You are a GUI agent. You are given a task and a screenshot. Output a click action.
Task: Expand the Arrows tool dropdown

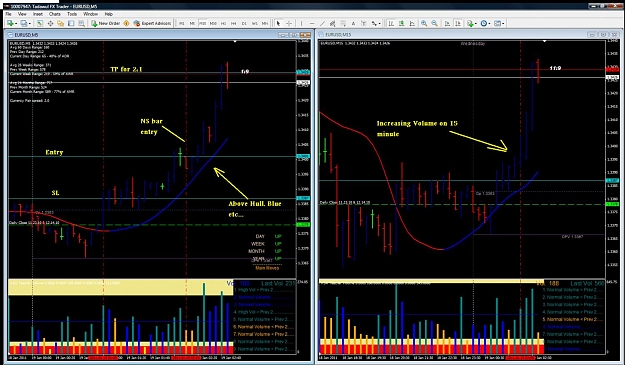coord(380,24)
